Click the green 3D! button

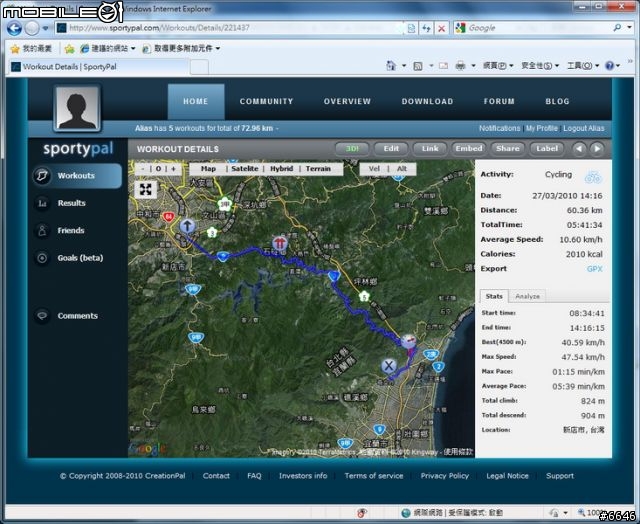click(x=352, y=149)
